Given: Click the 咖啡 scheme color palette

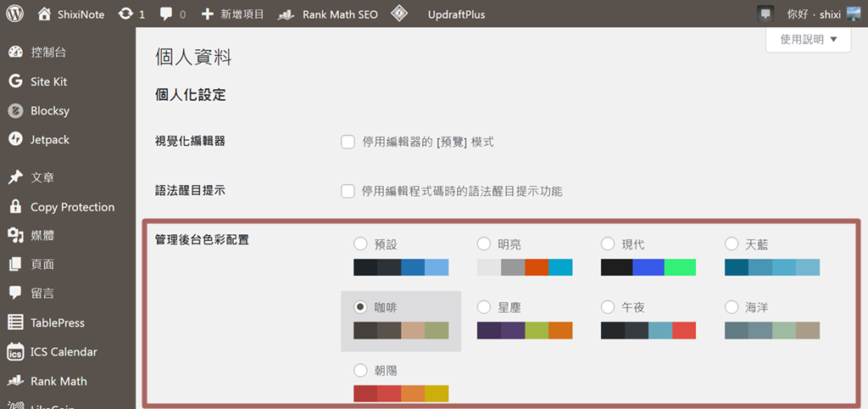Looking at the screenshot, I should click(x=401, y=330).
